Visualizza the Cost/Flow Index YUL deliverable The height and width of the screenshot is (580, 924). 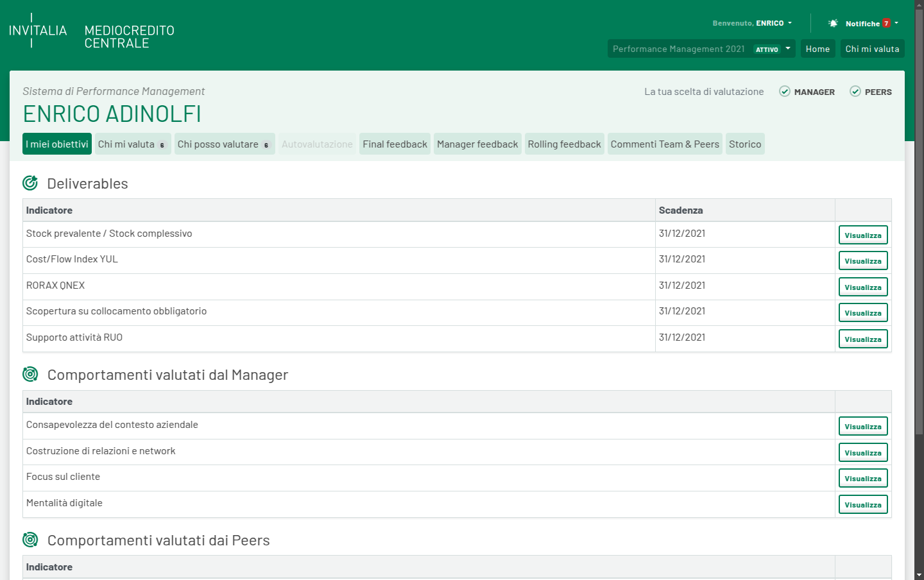pyautogui.click(x=863, y=260)
